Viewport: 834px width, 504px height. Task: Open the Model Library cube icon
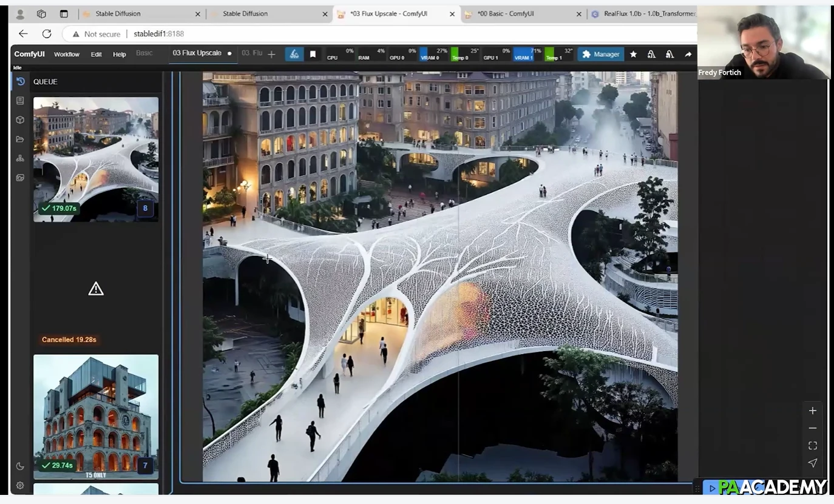click(19, 119)
